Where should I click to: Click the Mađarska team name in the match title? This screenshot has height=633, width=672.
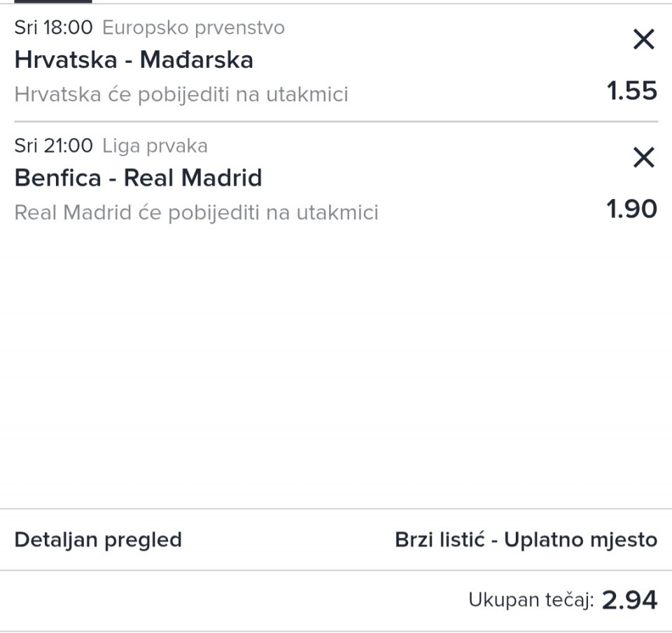tap(197, 60)
